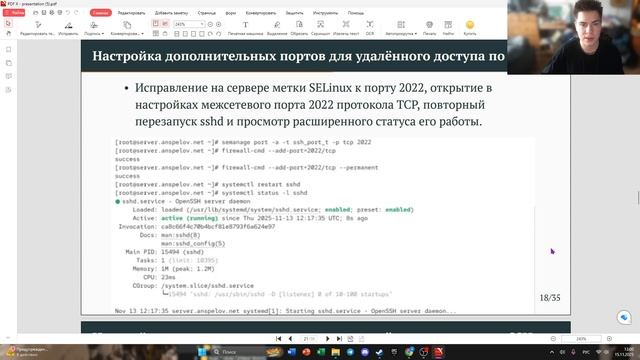This screenshot has height=360, width=640.
Task: Click the bottom-bar zoom out minus button
Action: coord(553,339)
